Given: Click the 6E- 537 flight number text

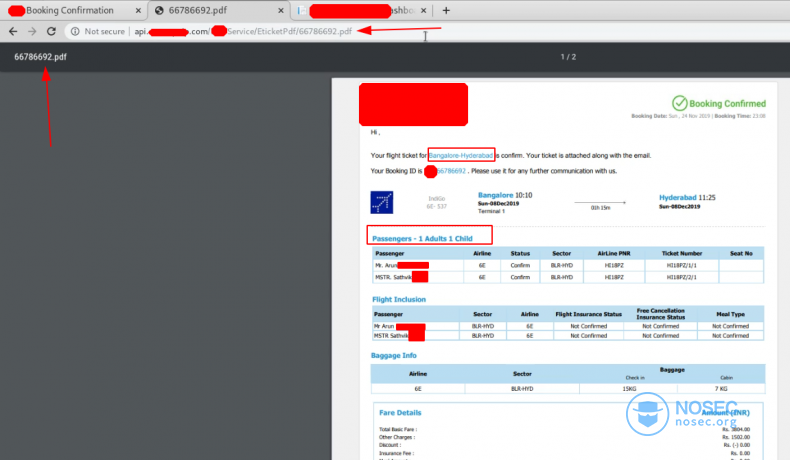Looking at the screenshot, I should click(436, 207).
